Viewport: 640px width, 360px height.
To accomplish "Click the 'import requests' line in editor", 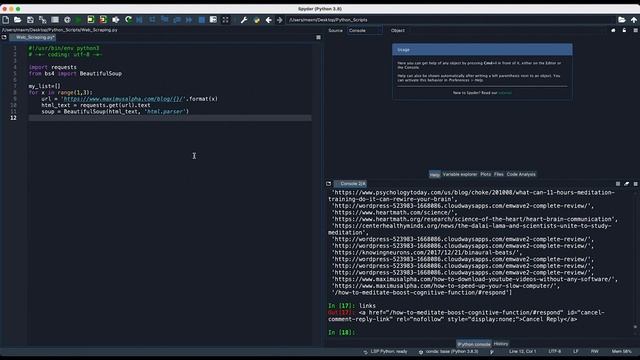I will (53, 67).
